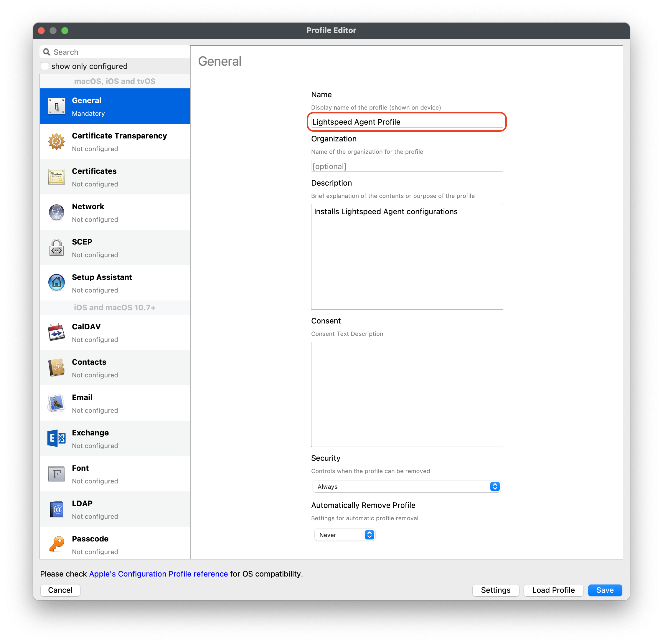Click the search magnifying glass icon
Viewport: 663px width, 644px height.
point(47,52)
